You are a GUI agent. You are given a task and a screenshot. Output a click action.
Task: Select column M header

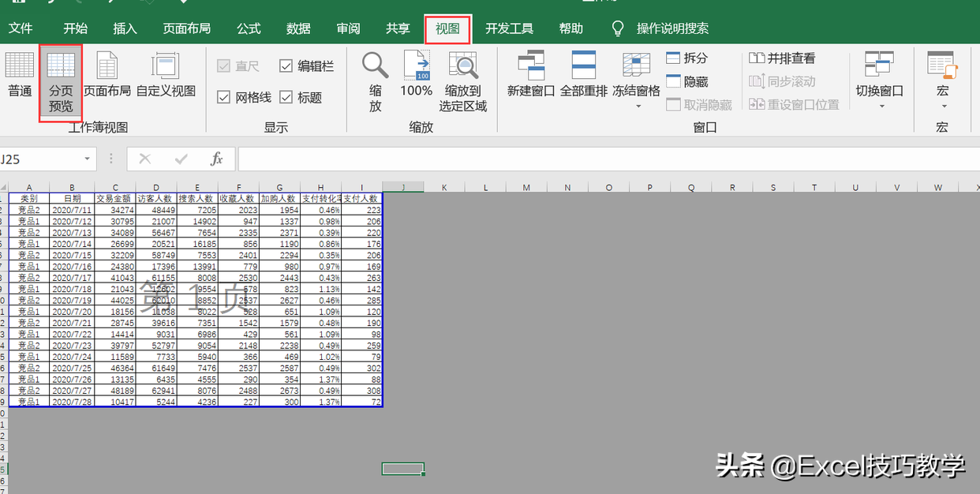pos(526,187)
